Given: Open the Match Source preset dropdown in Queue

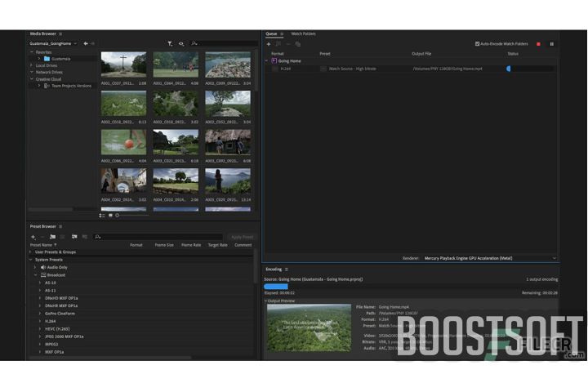Looking at the screenshot, I should 323,69.
